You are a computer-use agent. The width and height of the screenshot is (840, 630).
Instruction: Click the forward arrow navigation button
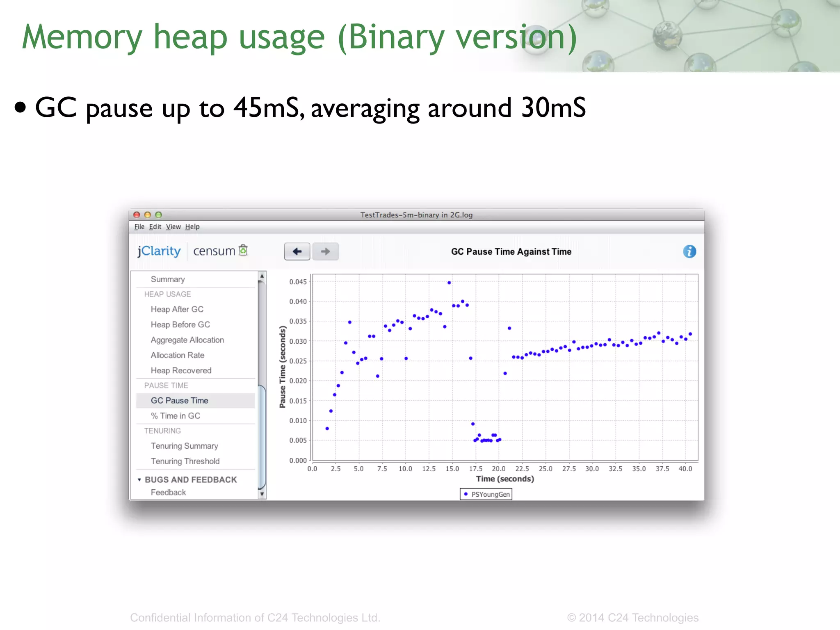click(x=325, y=251)
